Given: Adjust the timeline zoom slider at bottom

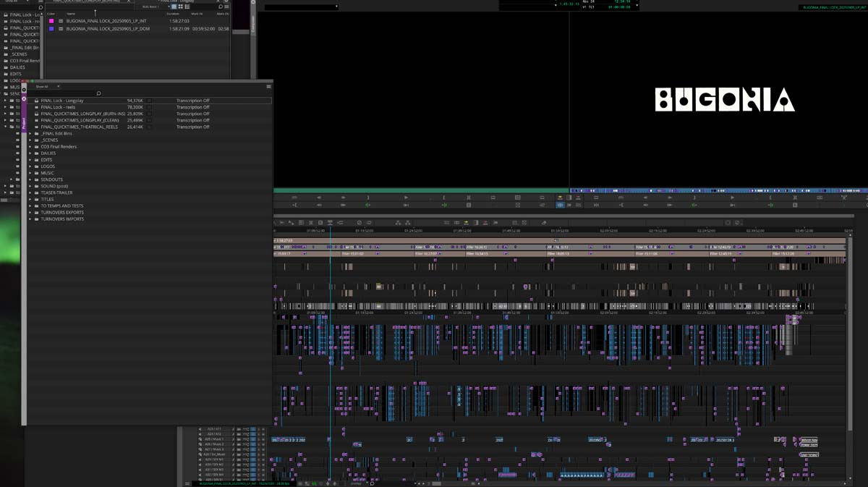Looking at the screenshot, I should click(x=436, y=483).
